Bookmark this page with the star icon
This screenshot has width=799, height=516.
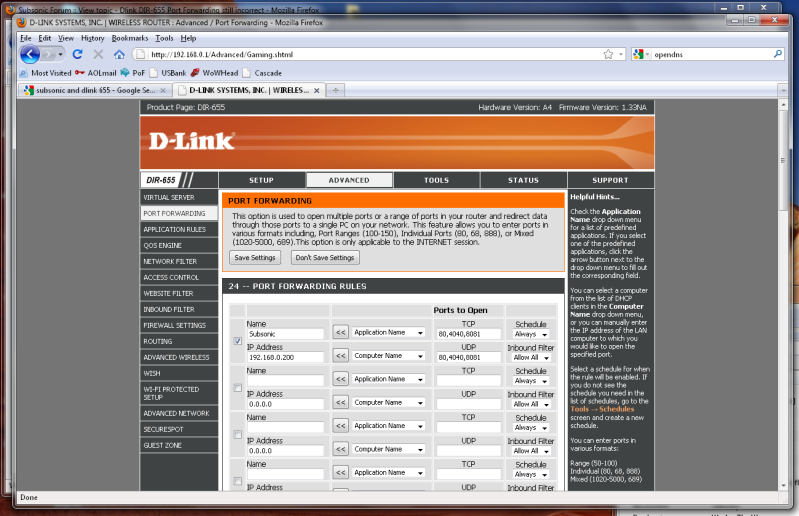tap(608, 55)
